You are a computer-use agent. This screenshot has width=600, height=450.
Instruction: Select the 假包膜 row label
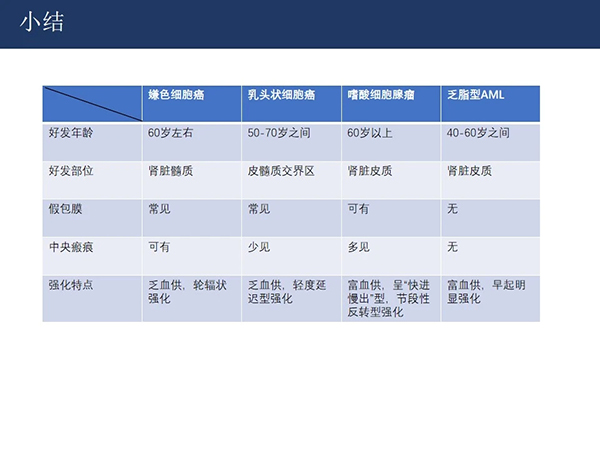pos(65,209)
